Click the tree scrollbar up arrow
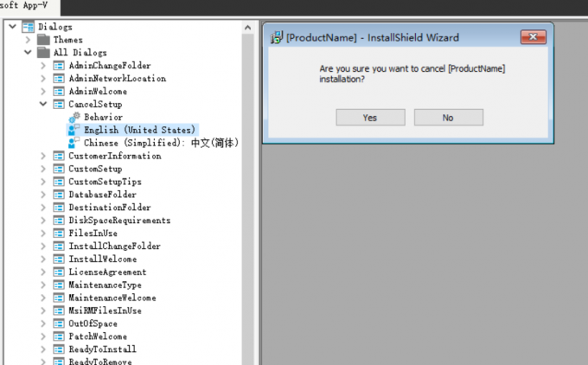 pyautogui.click(x=247, y=28)
